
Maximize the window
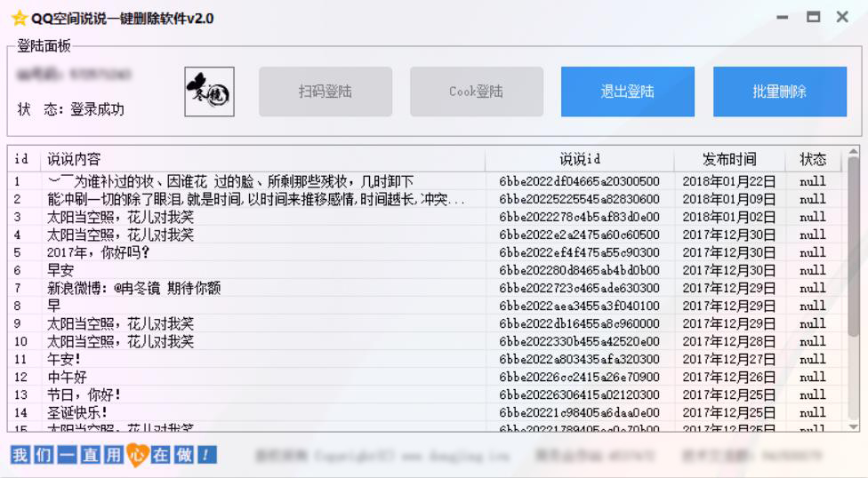point(813,17)
